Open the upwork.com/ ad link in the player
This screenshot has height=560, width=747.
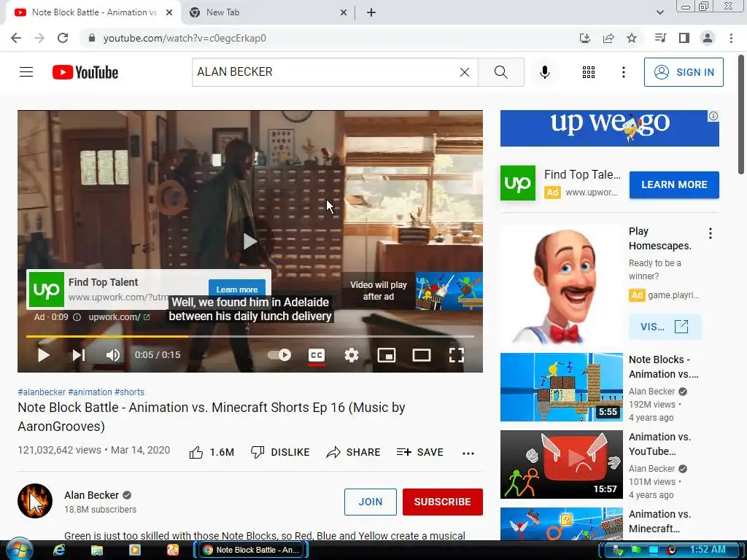click(119, 316)
